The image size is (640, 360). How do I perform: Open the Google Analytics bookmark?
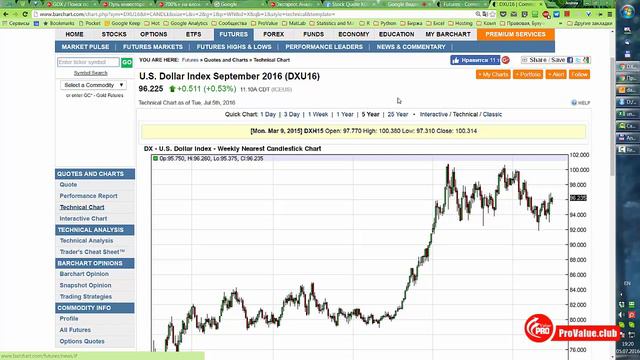pyautogui.click(x=186, y=24)
